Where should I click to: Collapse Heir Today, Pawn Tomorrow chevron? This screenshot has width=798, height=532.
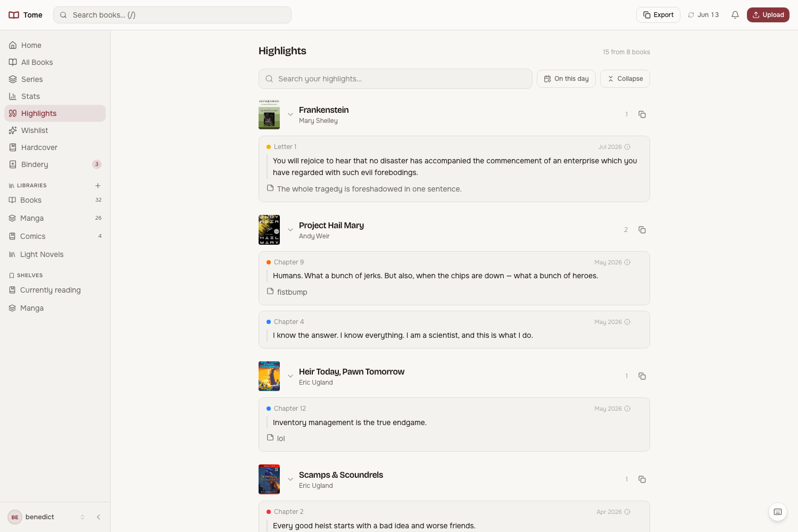point(290,376)
